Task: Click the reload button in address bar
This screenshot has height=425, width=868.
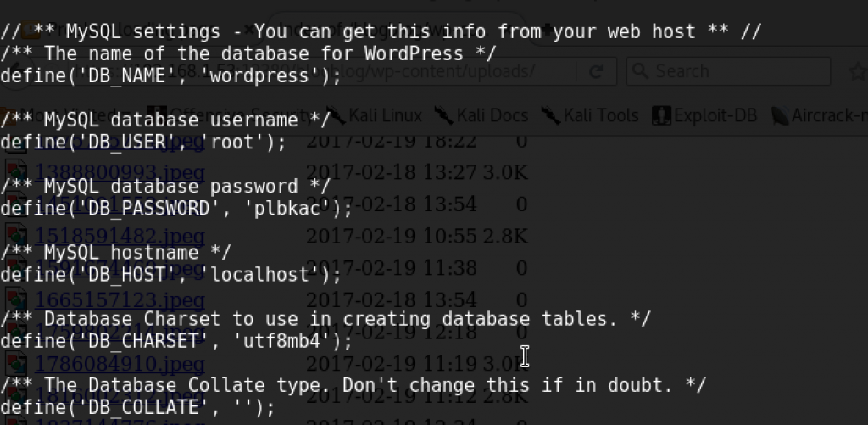Action: click(596, 72)
